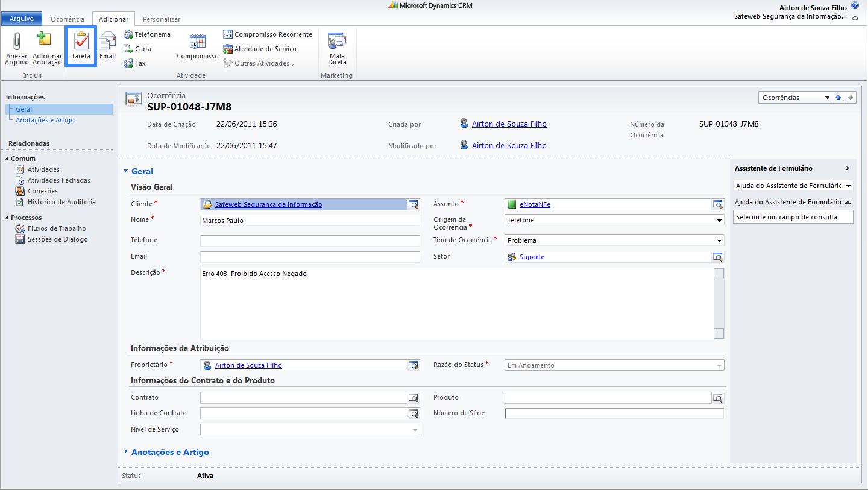868x490 pixels.
Task: Click the Descrição text area
Action: 457,304
